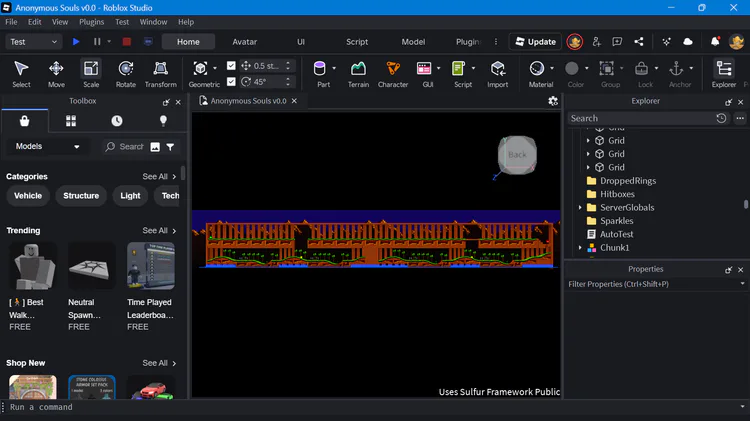Open the Filter Properties dropdown arrow
The image size is (750, 421).
click(742, 284)
